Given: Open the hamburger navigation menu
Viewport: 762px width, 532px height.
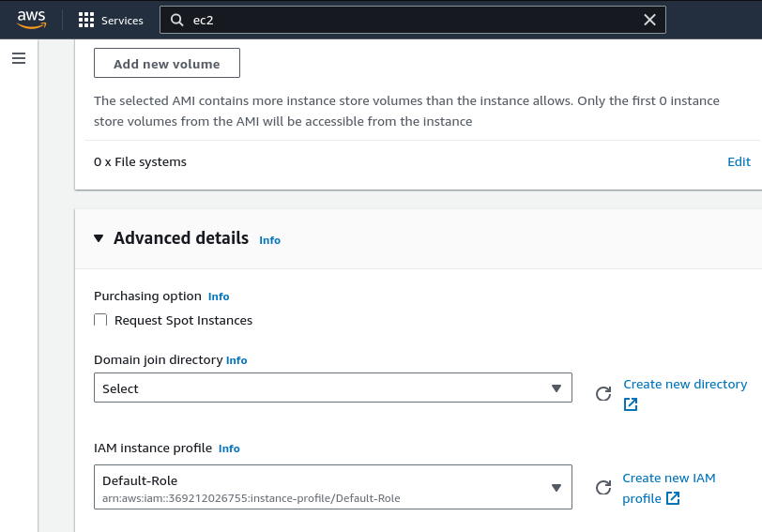Looking at the screenshot, I should [19, 58].
